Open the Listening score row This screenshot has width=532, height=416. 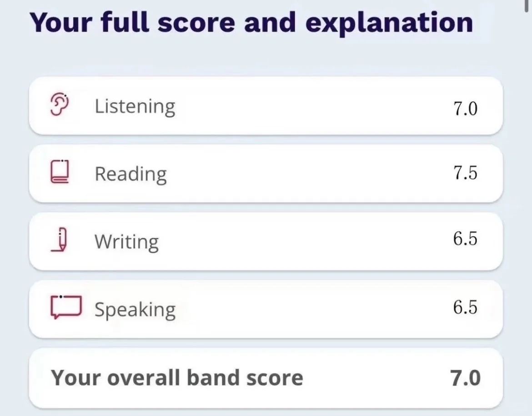(x=266, y=105)
